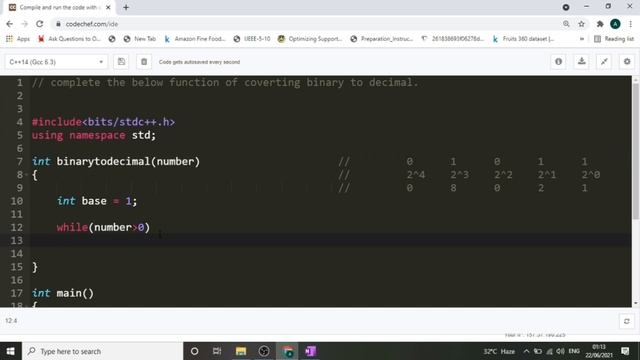The width and height of the screenshot is (640, 360).
Task: Click the Type here to search box
Action: click(102, 351)
